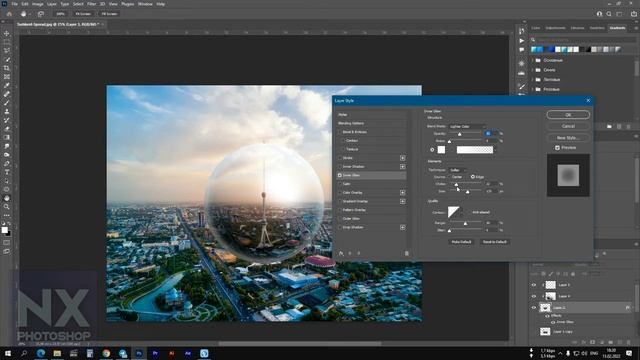Viewport: 640px width, 360px height.
Task: Open the Window menu
Action: pos(145,4)
